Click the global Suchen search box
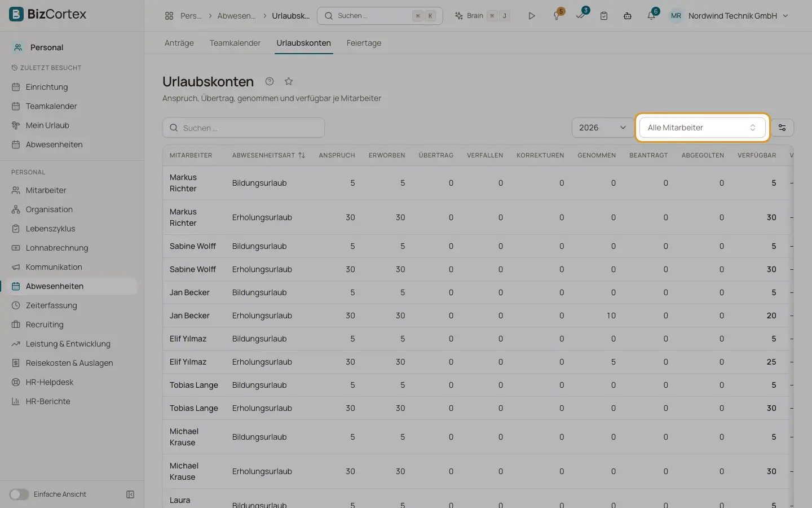The height and width of the screenshot is (508, 812). 379,16
